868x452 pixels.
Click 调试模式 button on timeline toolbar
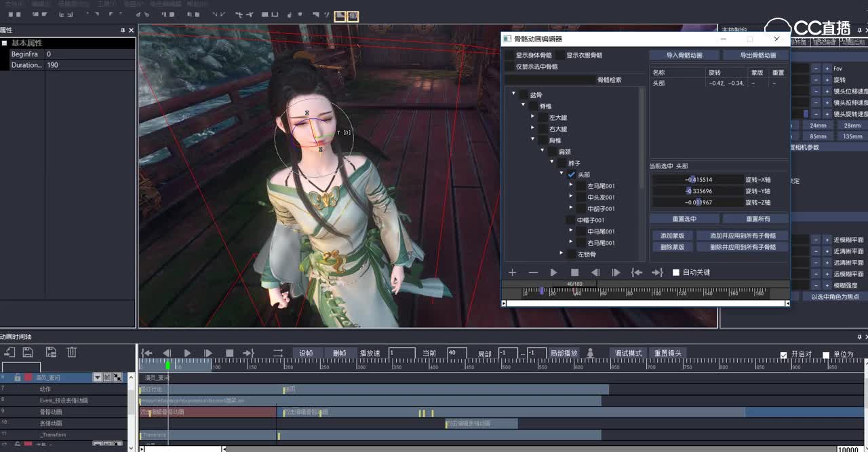628,353
